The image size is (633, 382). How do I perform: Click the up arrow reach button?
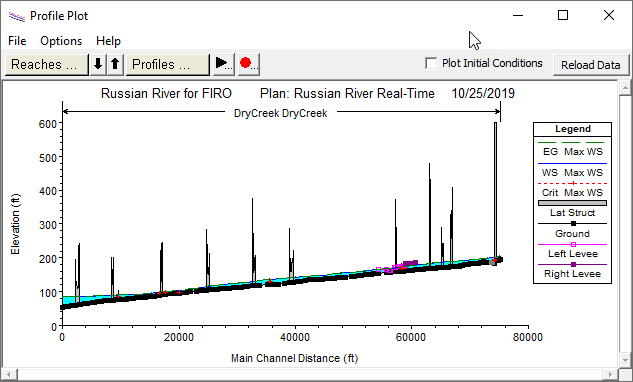[x=115, y=64]
